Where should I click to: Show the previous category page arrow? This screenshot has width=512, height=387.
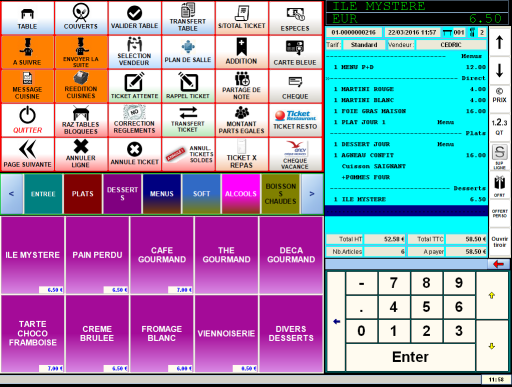click(12, 194)
